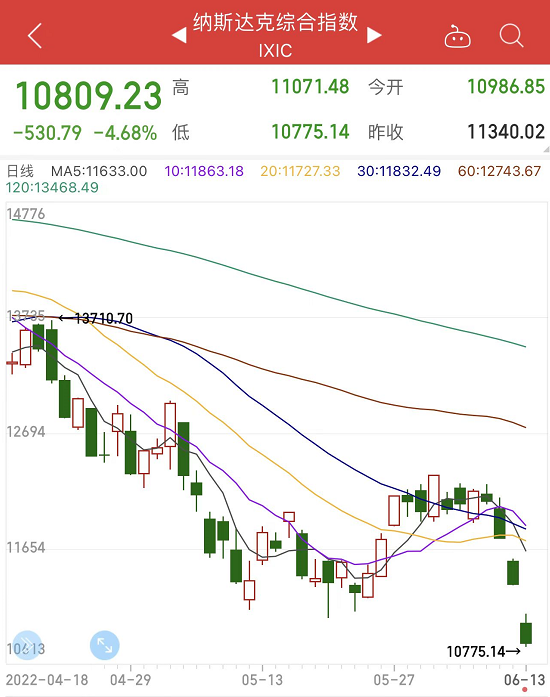Tap the purple 10:11863.18 MA label
The width and height of the screenshot is (550, 697).
coord(204,171)
